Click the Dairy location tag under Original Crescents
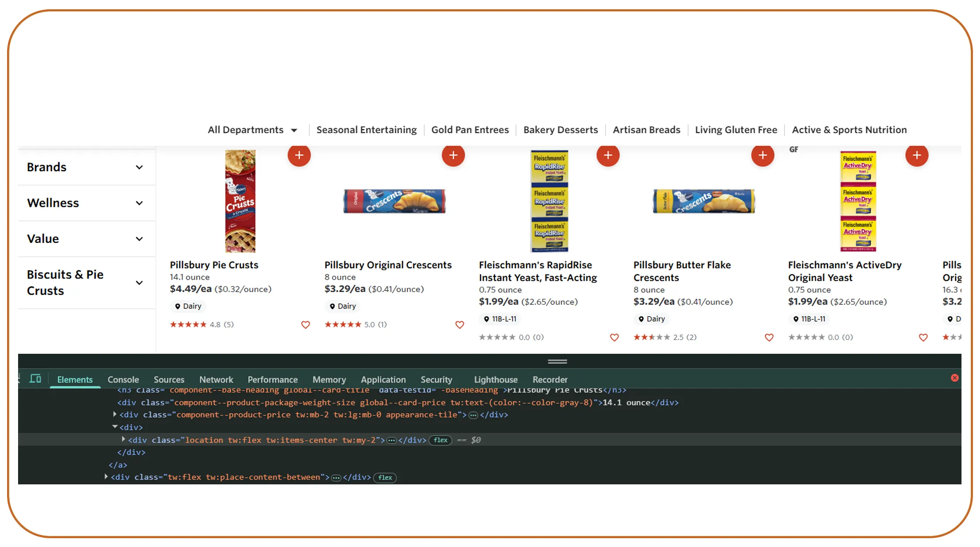 [343, 306]
